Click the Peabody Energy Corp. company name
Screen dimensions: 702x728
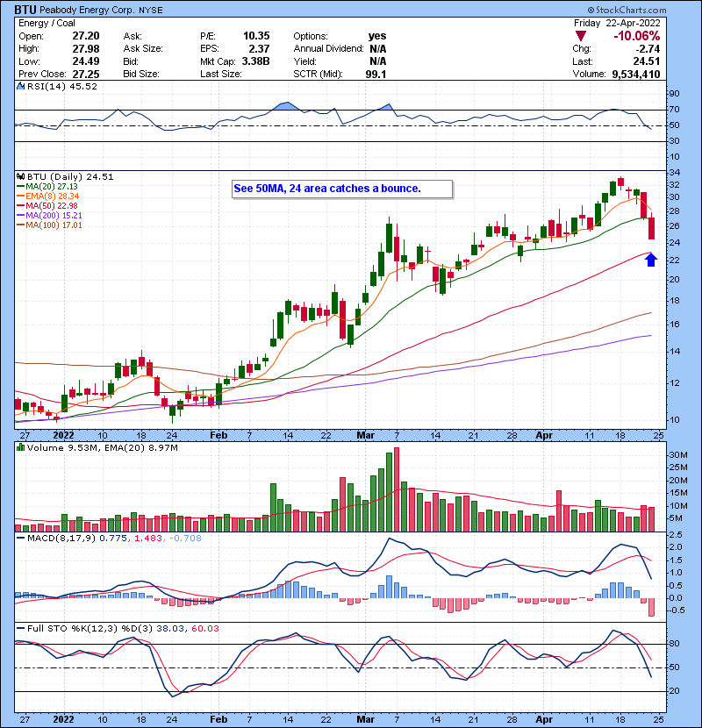(87, 10)
